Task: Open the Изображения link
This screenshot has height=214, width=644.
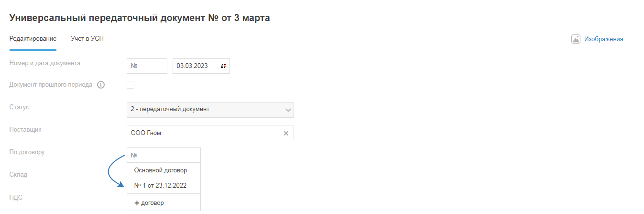Action: click(x=603, y=39)
